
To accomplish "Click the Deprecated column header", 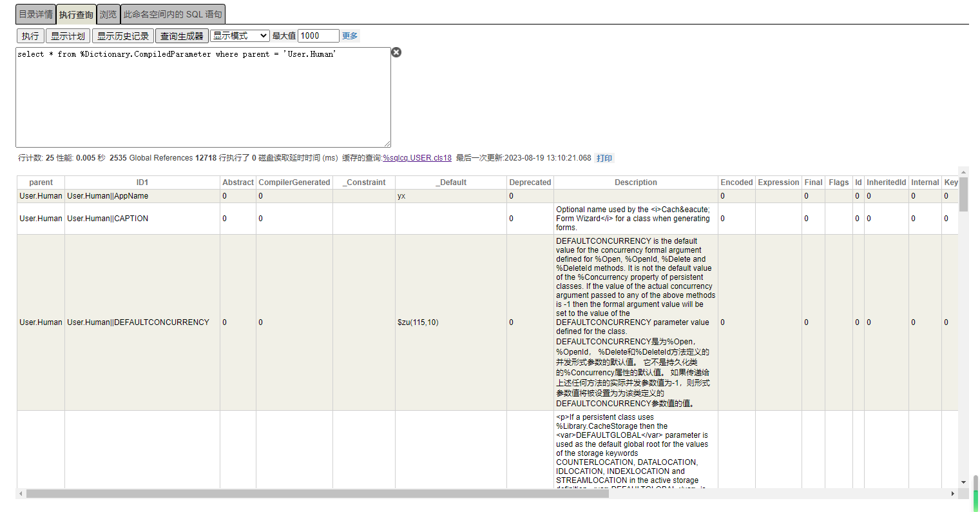I will pos(530,182).
